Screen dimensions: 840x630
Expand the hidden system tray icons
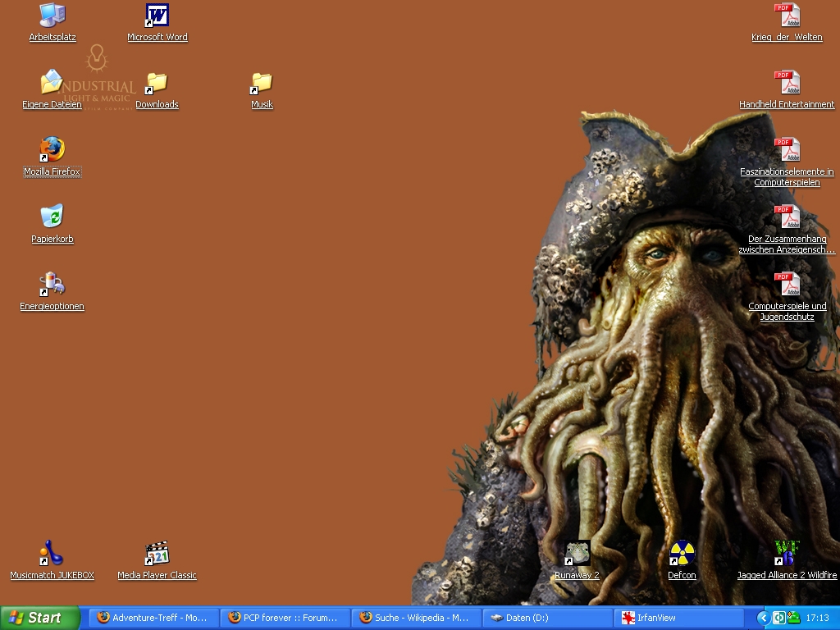(x=763, y=618)
